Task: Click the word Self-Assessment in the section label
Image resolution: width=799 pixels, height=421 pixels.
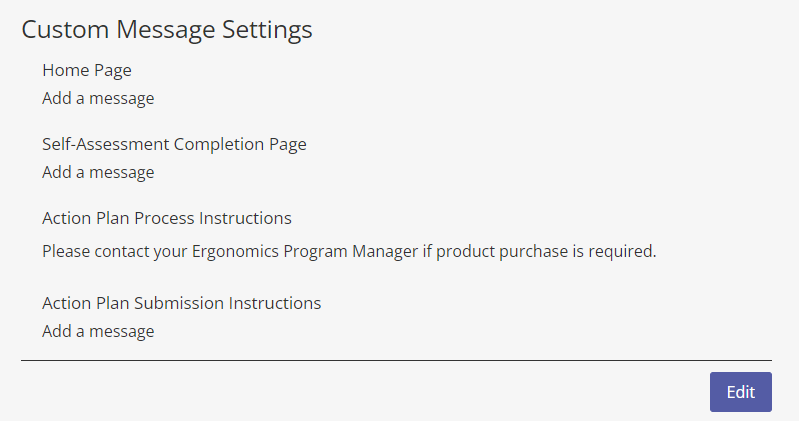Action: pos(106,144)
